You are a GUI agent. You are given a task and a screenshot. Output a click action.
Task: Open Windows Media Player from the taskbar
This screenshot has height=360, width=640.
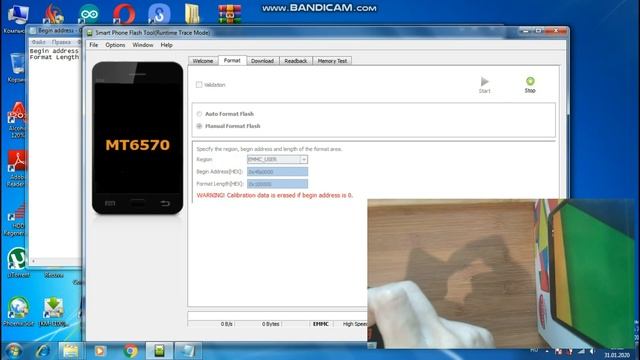tap(100, 351)
